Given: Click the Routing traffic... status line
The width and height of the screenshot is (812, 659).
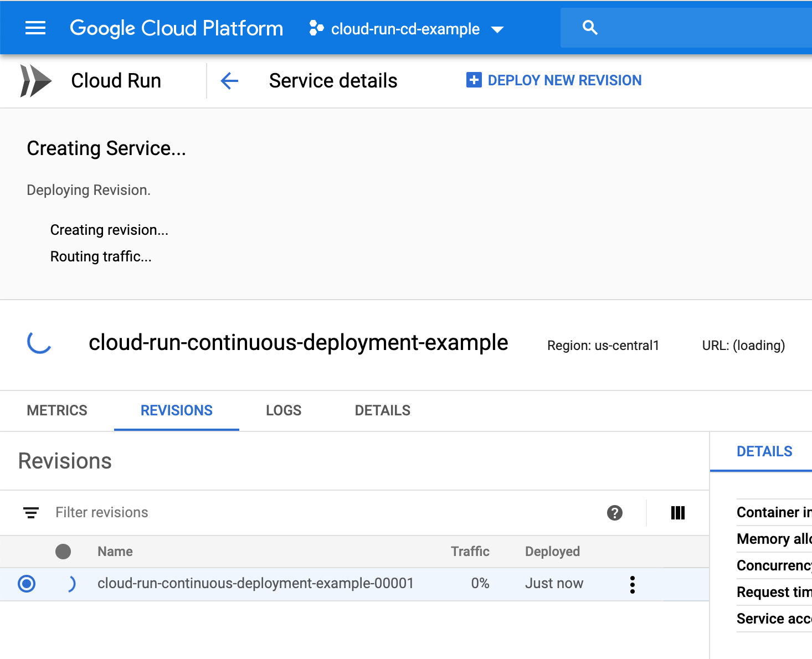Looking at the screenshot, I should 101,256.
